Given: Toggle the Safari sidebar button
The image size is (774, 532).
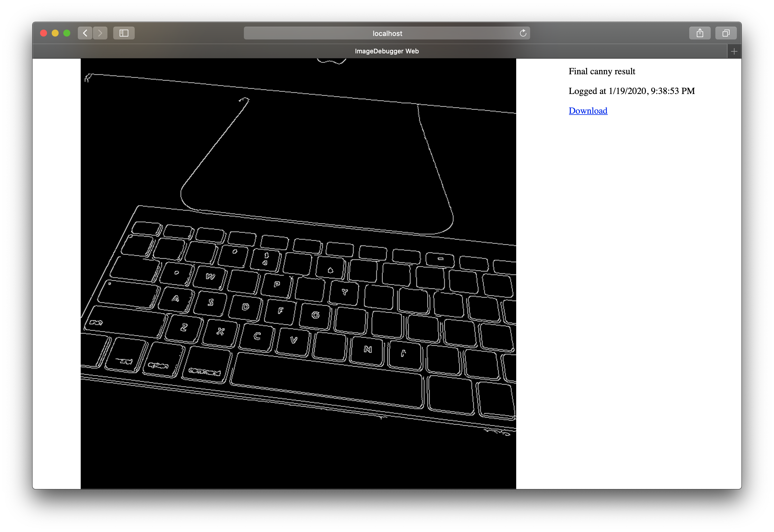Looking at the screenshot, I should click(x=124, y=33).
